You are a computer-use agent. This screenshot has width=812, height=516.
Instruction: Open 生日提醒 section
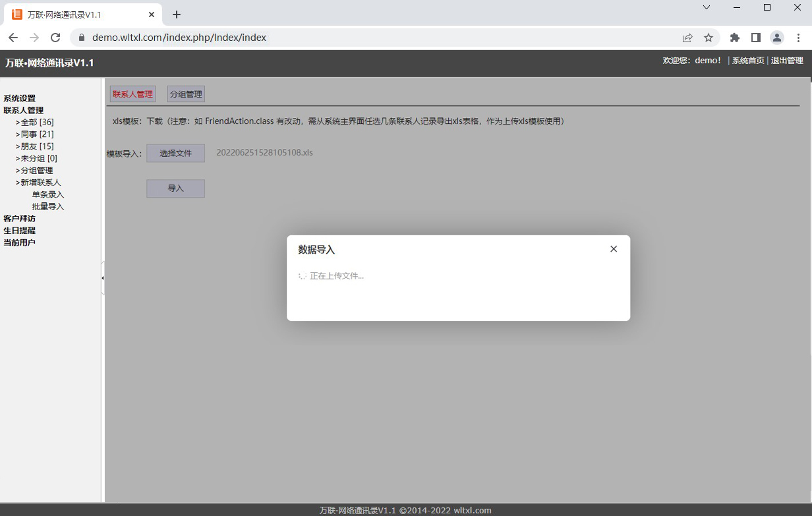pos(20,231)
